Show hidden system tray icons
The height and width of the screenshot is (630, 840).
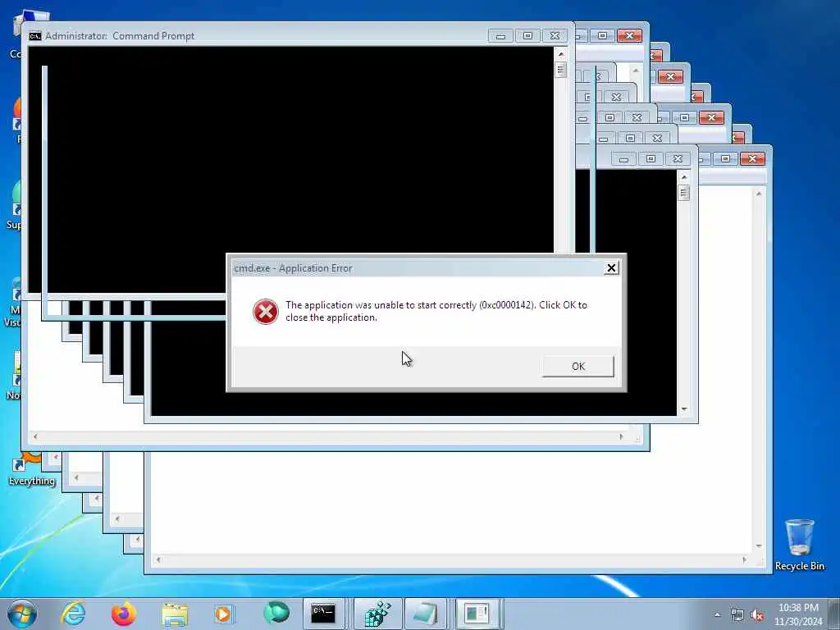coord(717,615)
